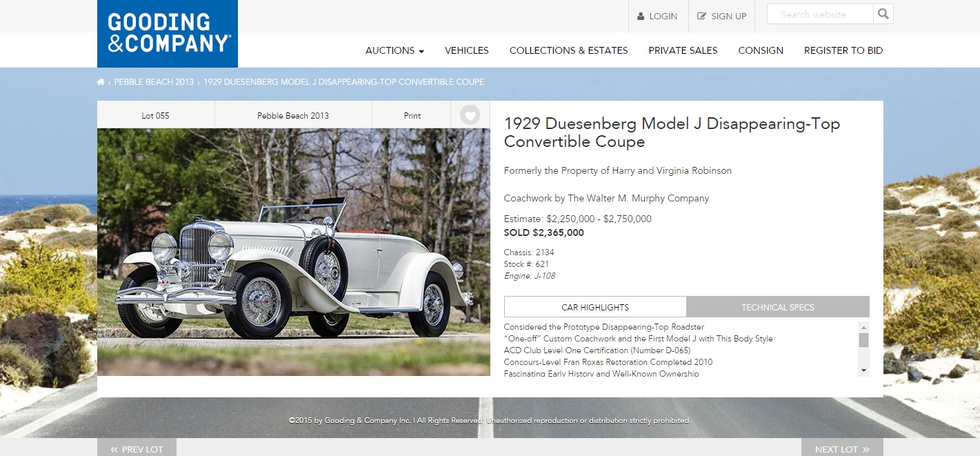980x456 pixels.
Task: Open Collections & Estates menu
Action: [x=569, y=50]
